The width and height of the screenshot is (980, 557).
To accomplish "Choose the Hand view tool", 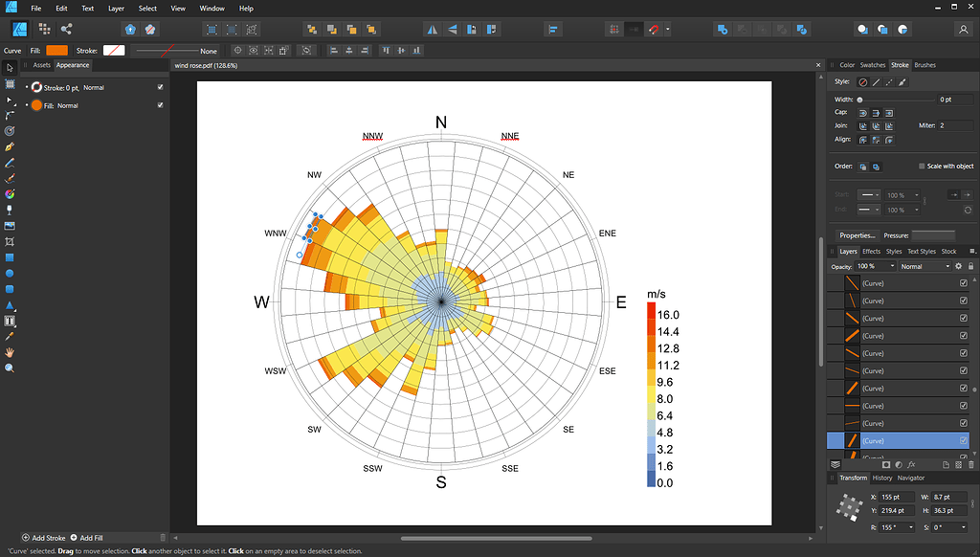I will point(10,352).
